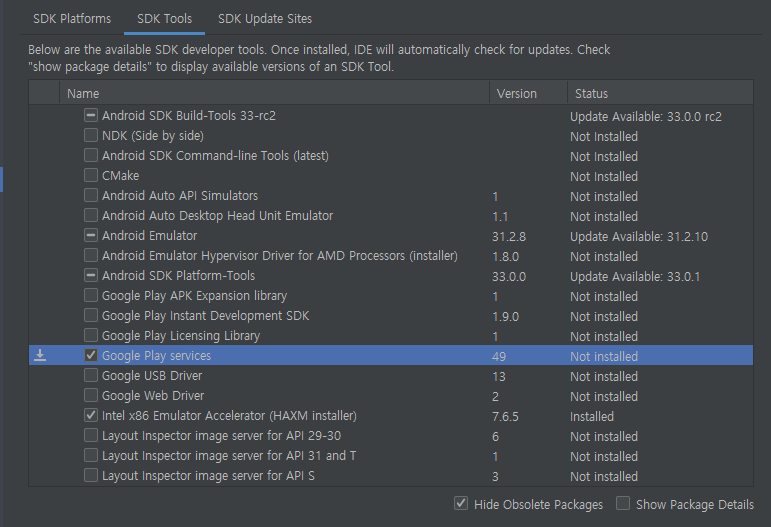Click 'Update Available: 33.0.1' status text
771x527 pixels.
click(x=635, y=276)
